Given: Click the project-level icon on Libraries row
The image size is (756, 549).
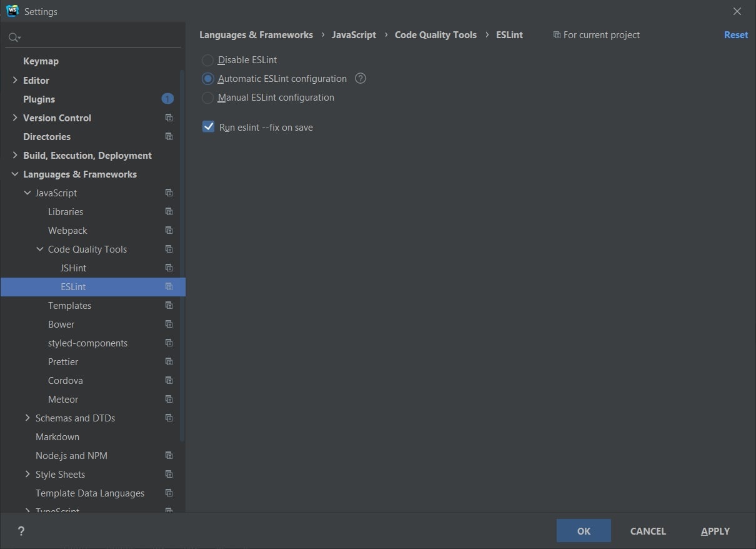Looking at the screenshot, I should point(169,211).
